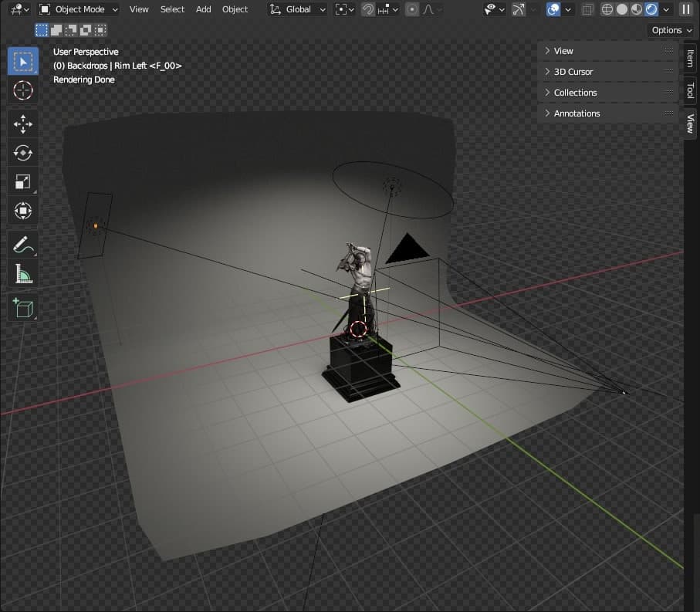Select the Cursor tool in toolbar
Viewport: 700px width, 612px height.
(23, 90)
